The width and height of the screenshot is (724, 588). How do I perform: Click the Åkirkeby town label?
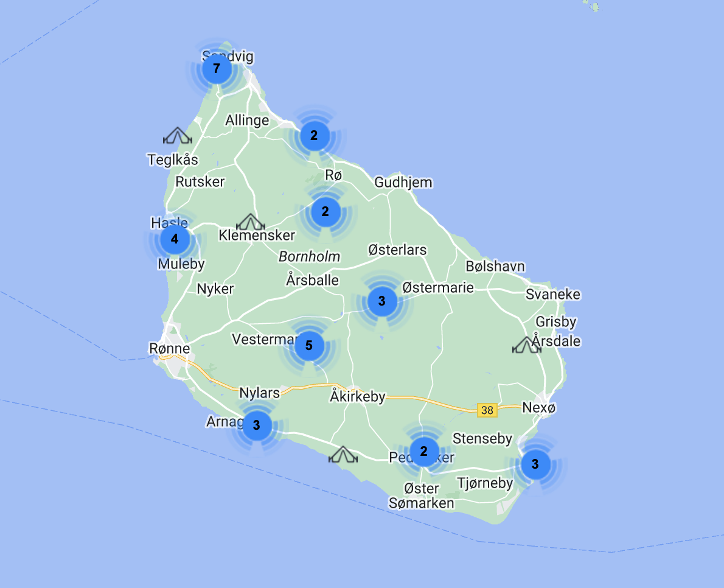coord(357,396)
